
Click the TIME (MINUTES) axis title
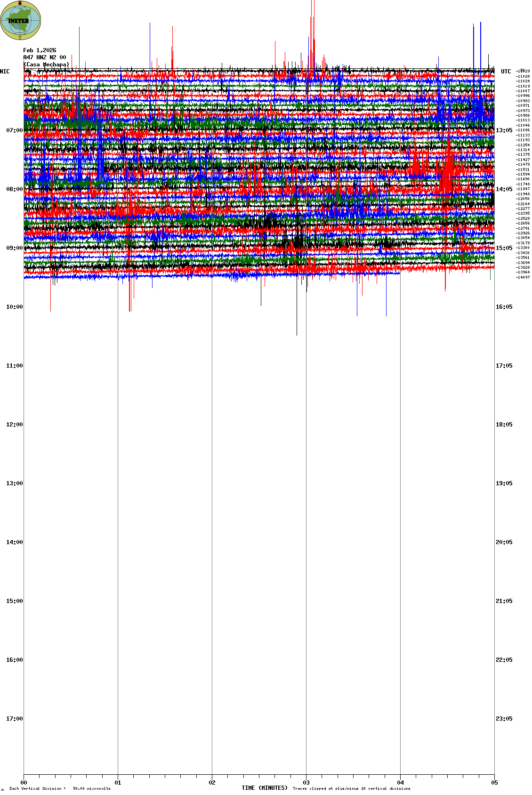coord(264,788)
